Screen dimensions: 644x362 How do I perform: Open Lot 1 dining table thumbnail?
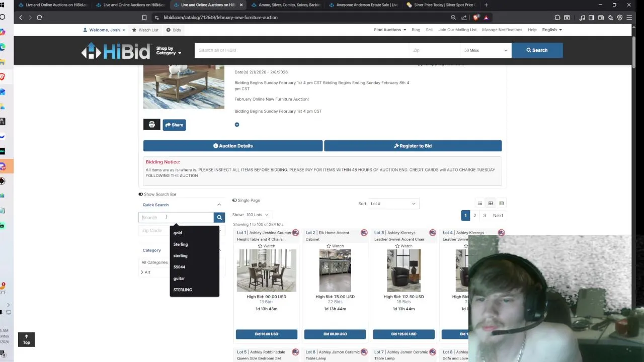[267, 270]
